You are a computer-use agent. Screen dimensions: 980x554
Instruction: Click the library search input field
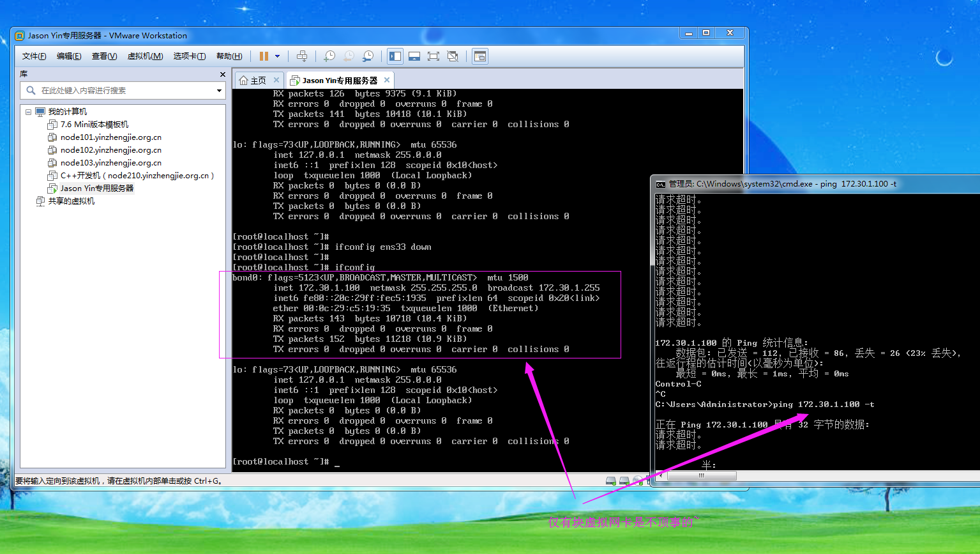123,91
